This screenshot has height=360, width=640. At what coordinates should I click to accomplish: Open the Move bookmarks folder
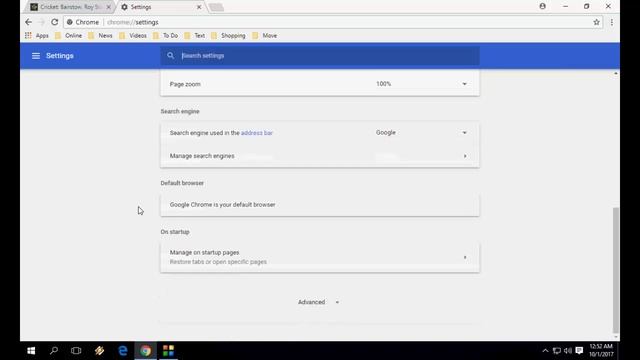pyautogui.click(x=264, y=36)
